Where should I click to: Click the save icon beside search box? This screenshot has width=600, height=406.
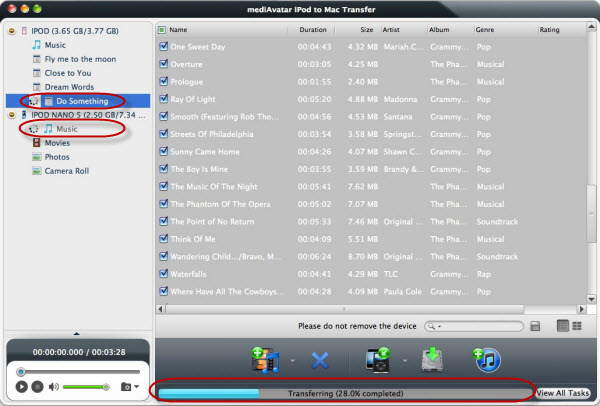[x=535, y=326]
